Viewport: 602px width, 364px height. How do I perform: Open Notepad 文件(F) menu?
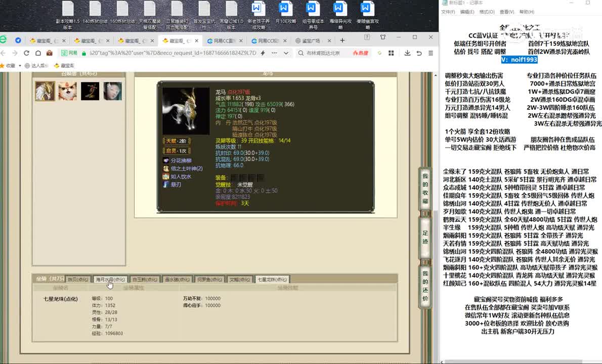tap(448, 12)
